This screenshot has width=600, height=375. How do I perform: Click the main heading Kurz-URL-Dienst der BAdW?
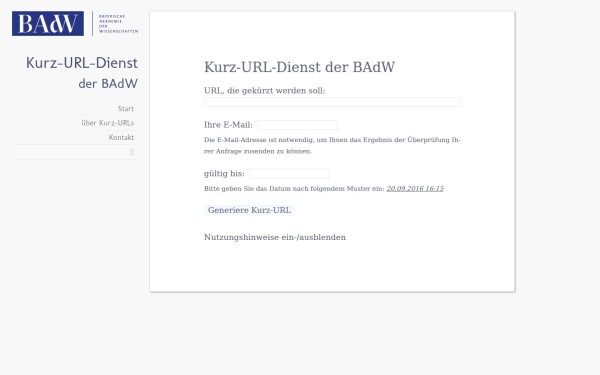pos(299,67)
